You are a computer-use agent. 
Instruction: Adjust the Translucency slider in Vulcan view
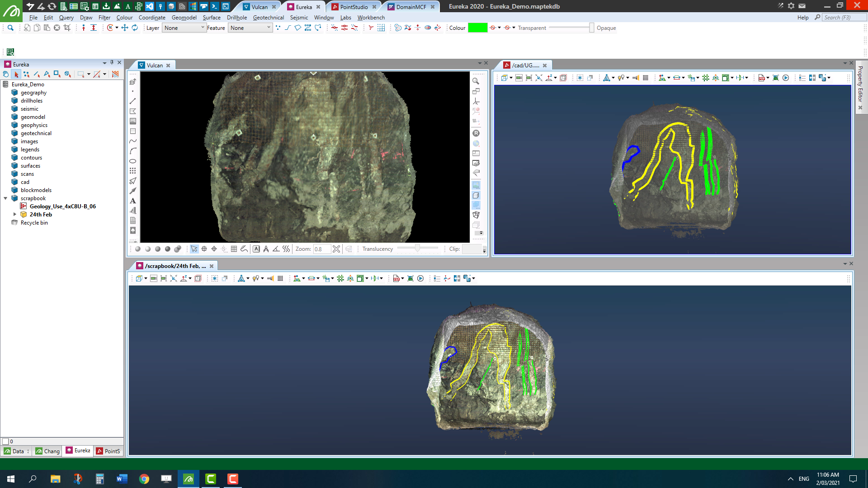coord(417,248)
